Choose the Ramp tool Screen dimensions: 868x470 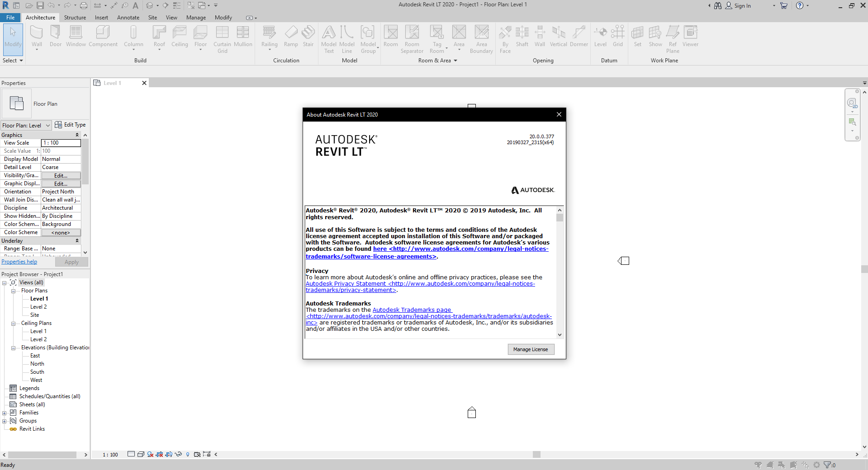[291, 36]
